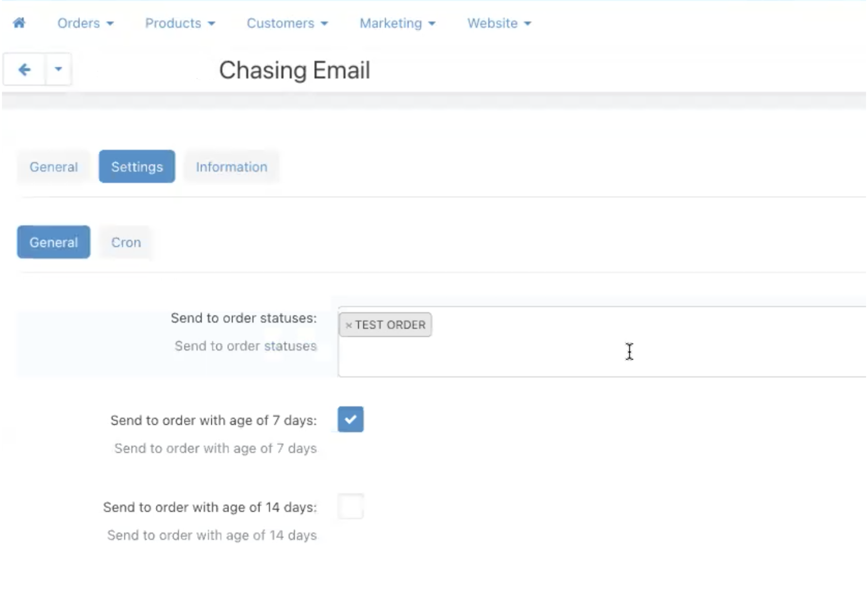This screenshot has height=596, width=868.
Task: Click the grey 'Send to order with age of 14 days' description
Action: pos(212,535)
